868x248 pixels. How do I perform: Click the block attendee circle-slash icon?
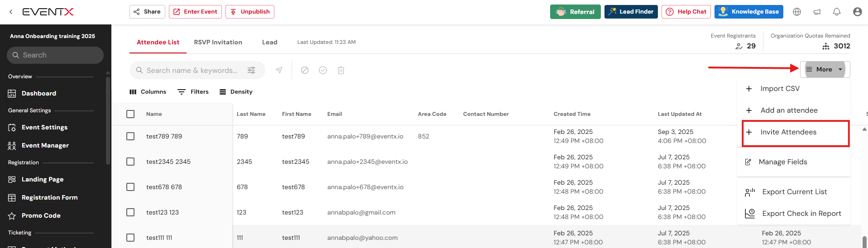click(x=305, y=70)
